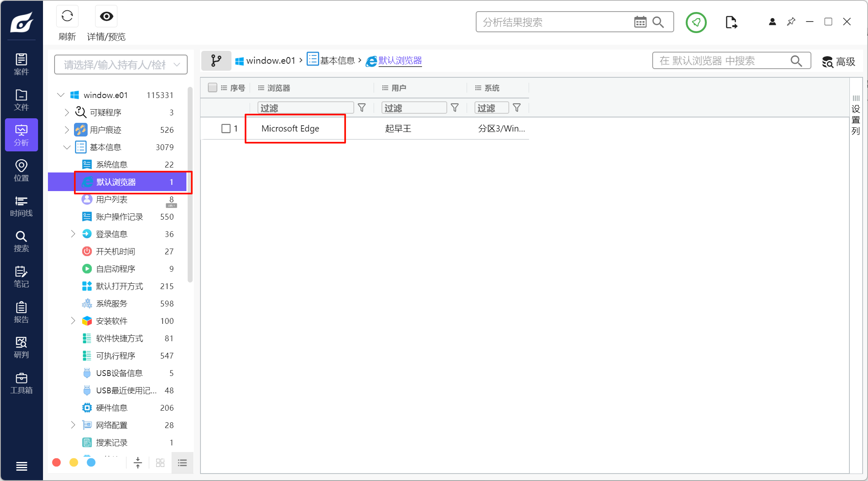Image resolution: width=868 pixels, height=481 pixels.
Task: Click the pin window icon
Action: 791,22
